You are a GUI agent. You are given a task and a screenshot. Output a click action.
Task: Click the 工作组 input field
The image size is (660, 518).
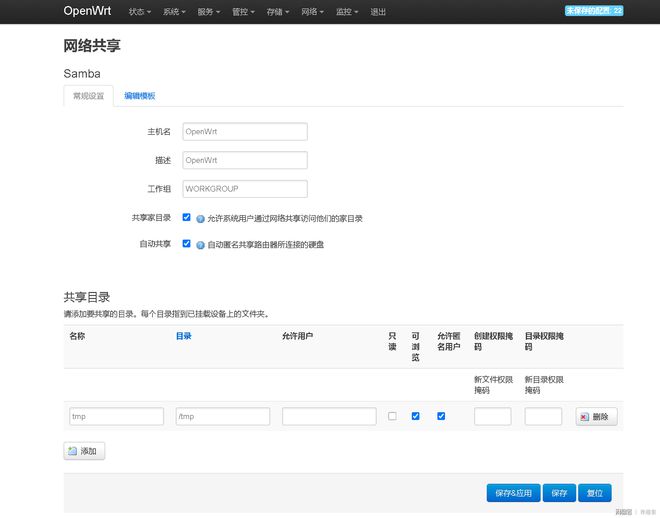coord(244,188)
